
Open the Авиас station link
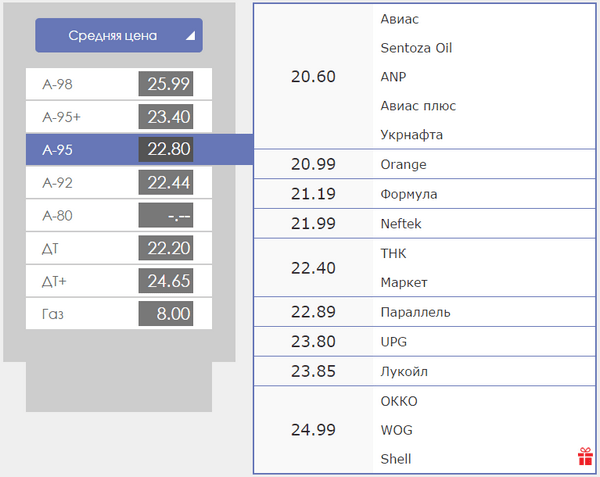point(399,19)
